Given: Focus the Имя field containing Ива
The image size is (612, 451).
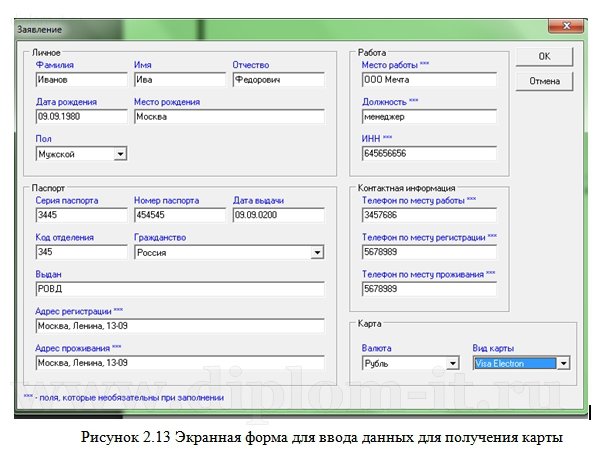Looking at the screenshot, I should [180, 80].
